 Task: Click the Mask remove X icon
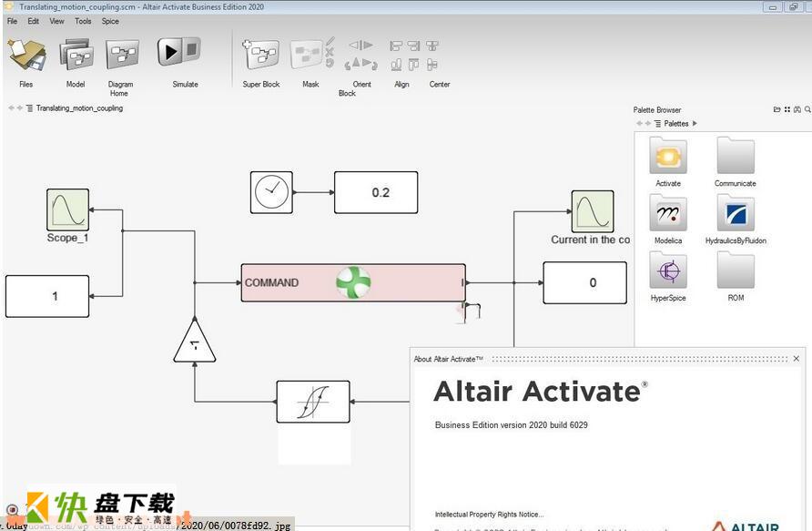[x=330, y=52]
